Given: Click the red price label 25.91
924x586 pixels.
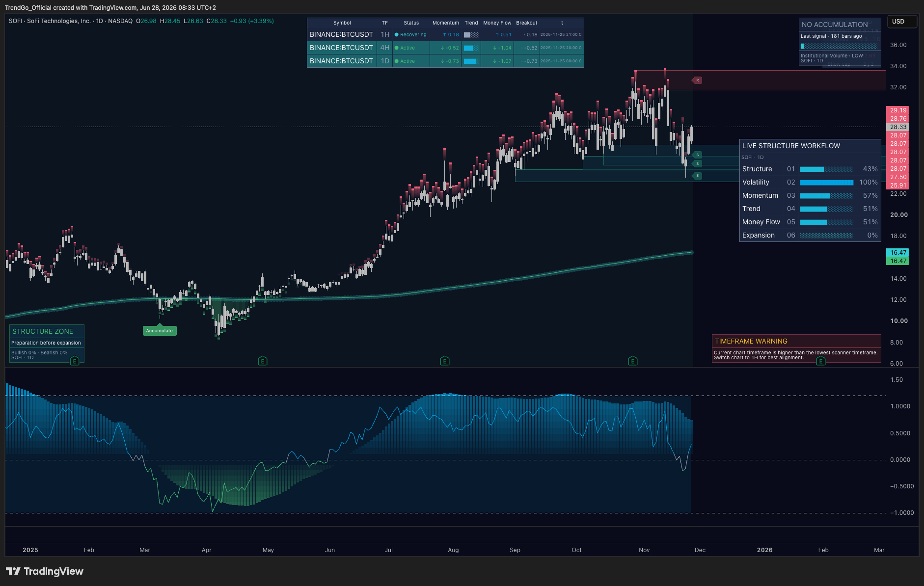Looking at the screenshot, I should [x=898, y=186].
